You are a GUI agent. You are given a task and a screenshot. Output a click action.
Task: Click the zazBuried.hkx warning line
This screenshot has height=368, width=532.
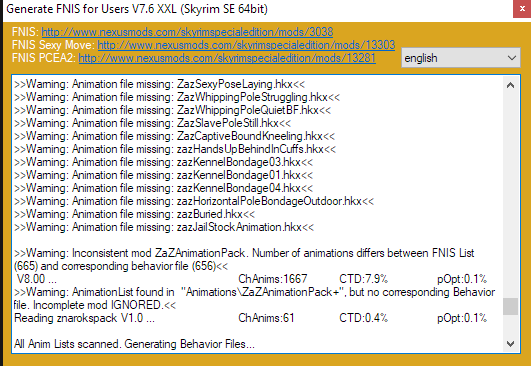coord(134,214)
